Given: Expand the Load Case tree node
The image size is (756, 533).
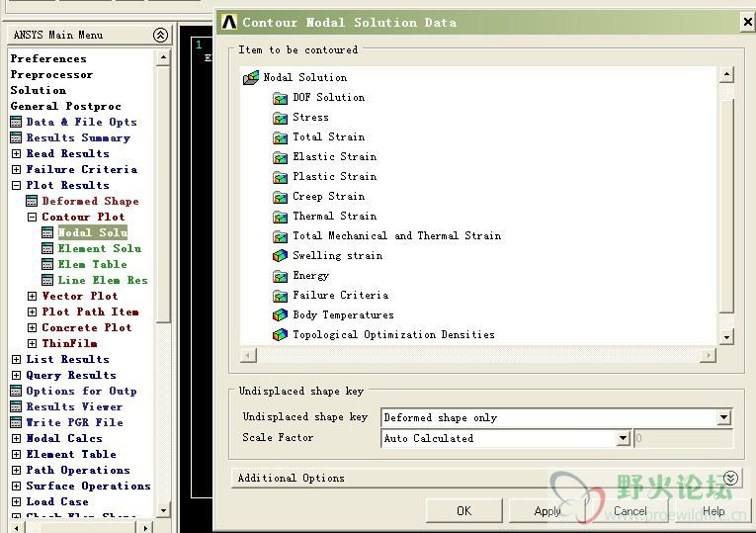Looking at the screenshot, I should tap(16, 501).
